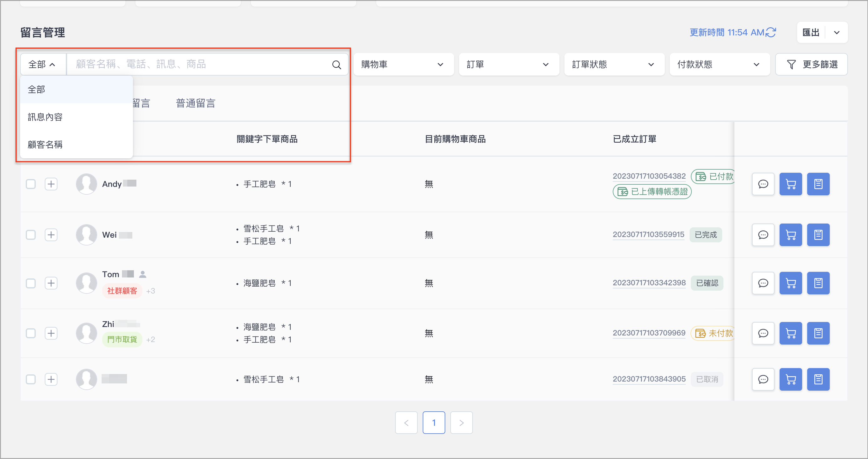
Task: Select 顧客名稱 in the dropdown list
Action: tap(45, 145)
